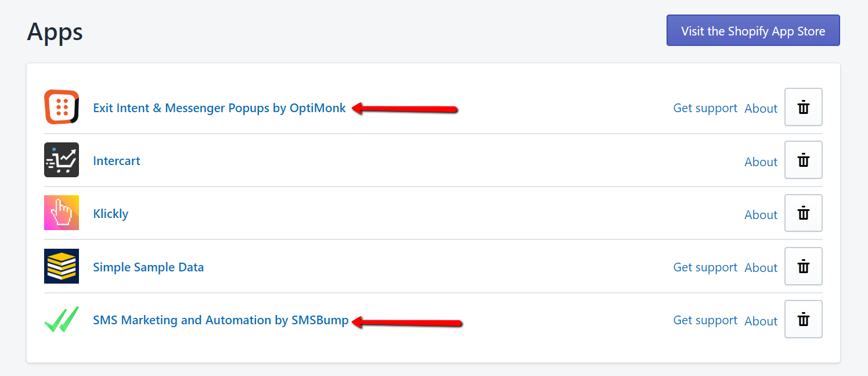Screen dimensions: 868x376
Task: Open the Simple Sample Data app
Action: click(x=149, y=267)
